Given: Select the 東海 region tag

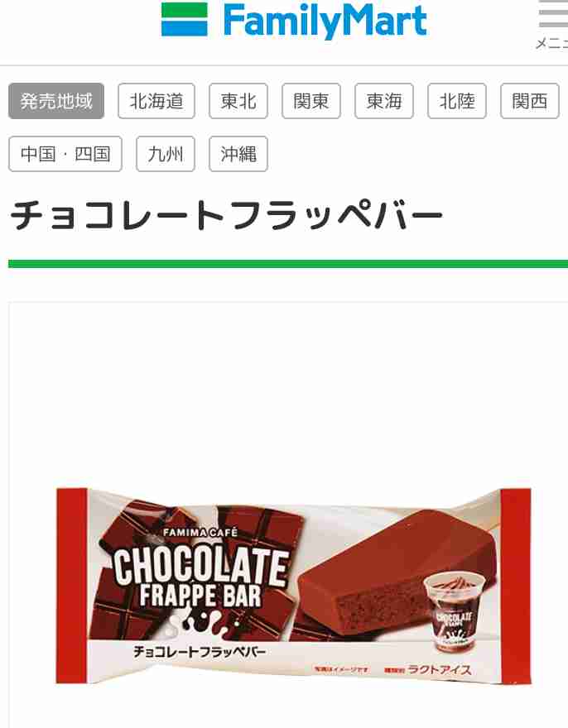Looking at the screenshot, I should coord(384,101).
